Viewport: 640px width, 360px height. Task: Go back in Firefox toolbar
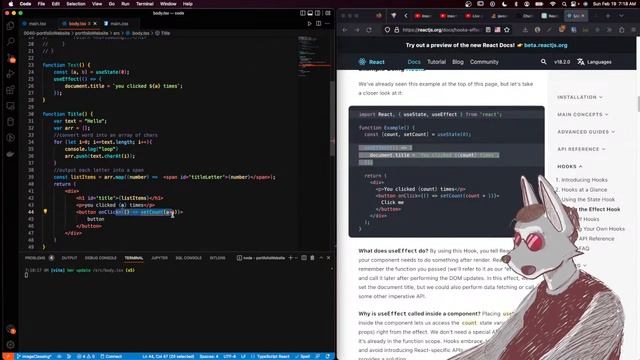coord(345,30)
